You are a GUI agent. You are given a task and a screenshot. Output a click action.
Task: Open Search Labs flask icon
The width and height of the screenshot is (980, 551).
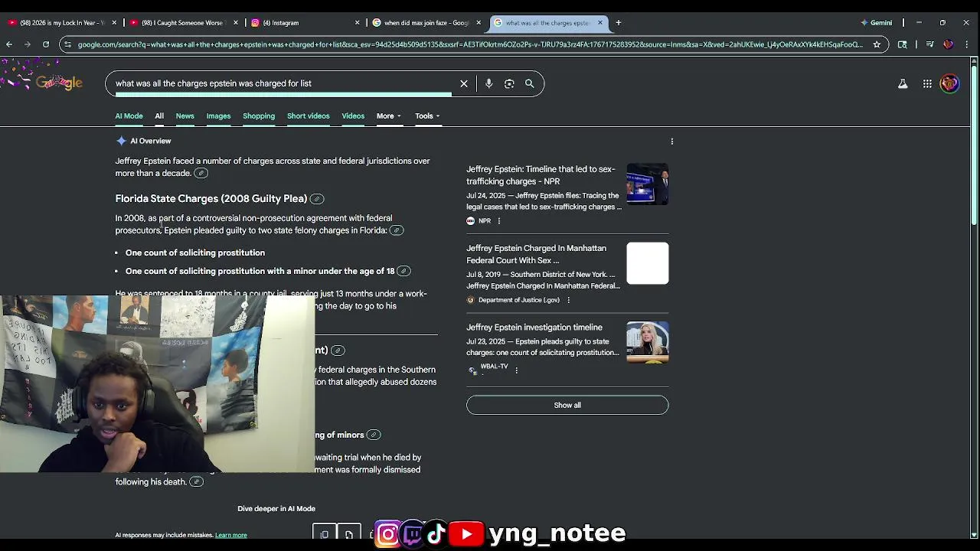coord(903,83)
